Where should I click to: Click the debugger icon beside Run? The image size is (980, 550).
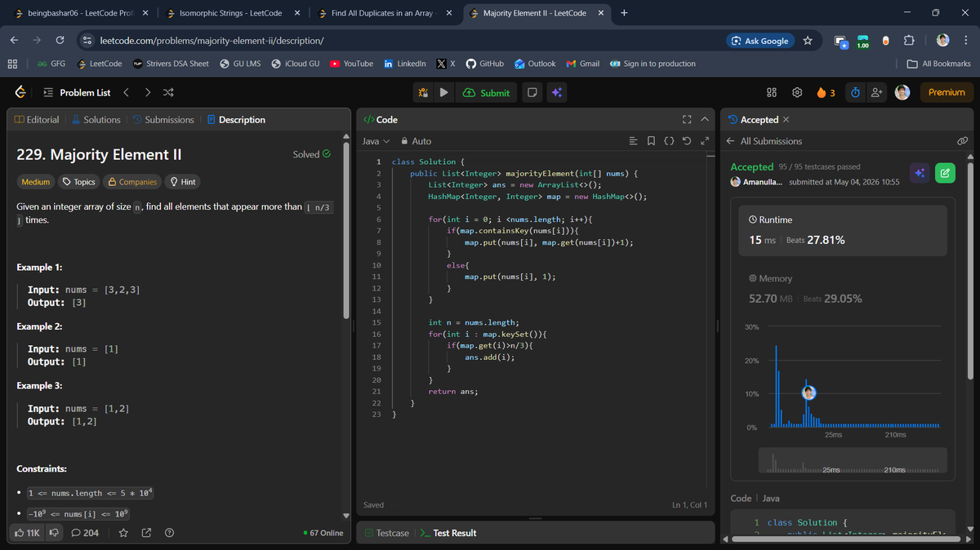423,92
